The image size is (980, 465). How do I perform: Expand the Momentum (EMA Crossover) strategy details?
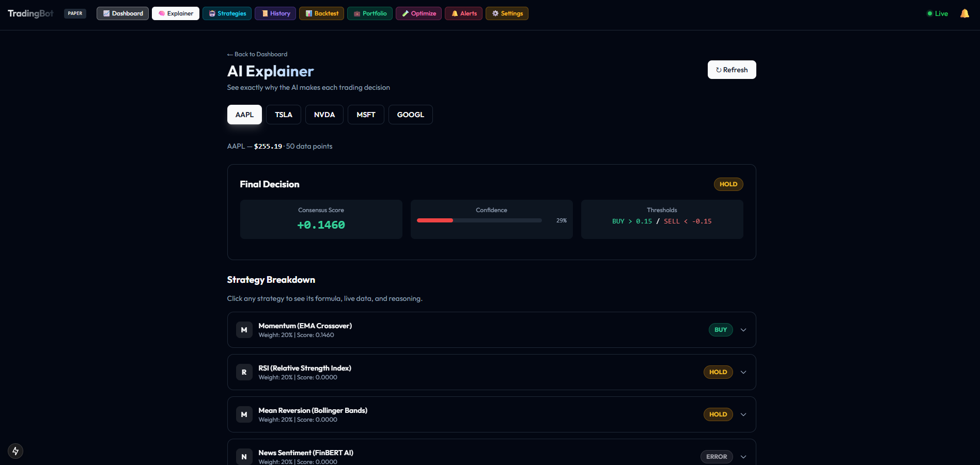[x=743, y=329]
